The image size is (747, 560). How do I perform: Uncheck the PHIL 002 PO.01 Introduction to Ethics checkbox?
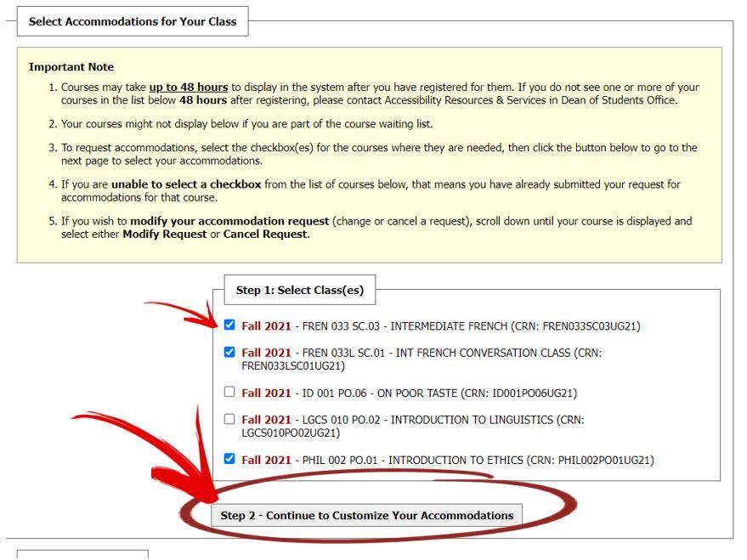click(x=229, y=459)
